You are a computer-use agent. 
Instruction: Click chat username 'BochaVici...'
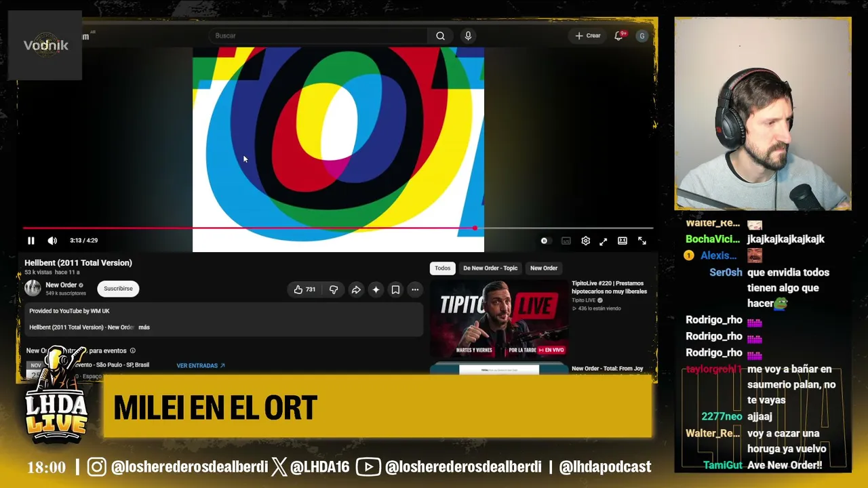click(x=713, y=239)
